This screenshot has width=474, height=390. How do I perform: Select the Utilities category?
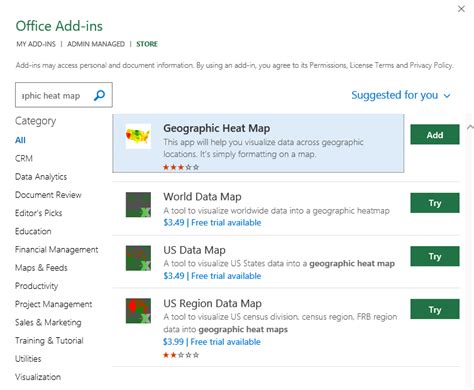point(28,359)
